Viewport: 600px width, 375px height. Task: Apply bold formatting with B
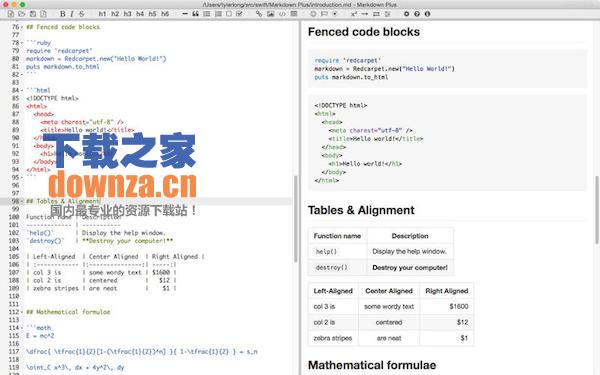[62, 14]
